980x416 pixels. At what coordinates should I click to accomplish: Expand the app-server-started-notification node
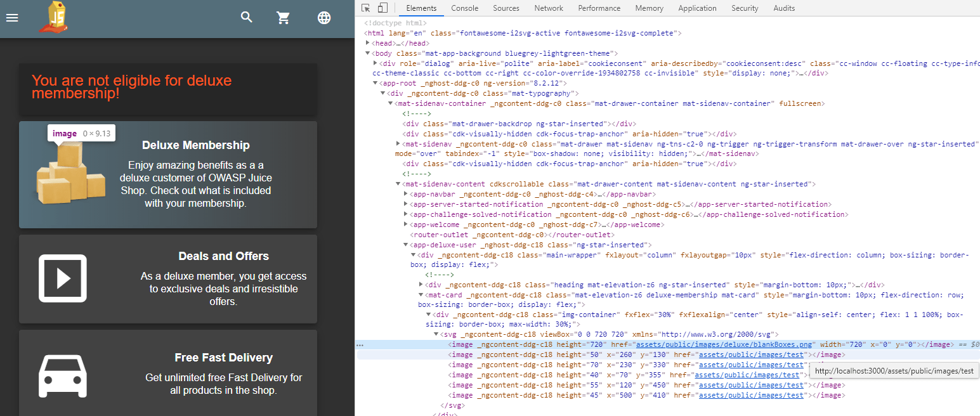tap(406, 204)
